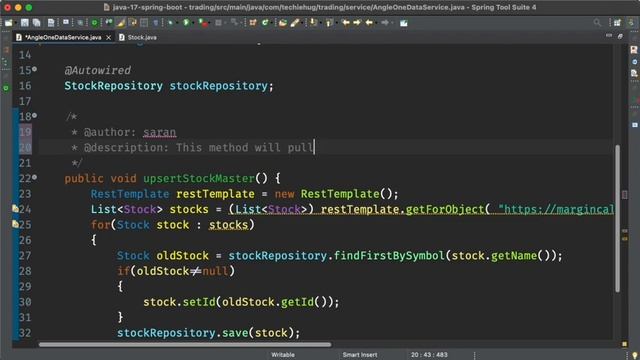Screen dimensions: 640x360
Task: Open the Search toolbar dropdown arrow
Action: [x=302, y=23]
